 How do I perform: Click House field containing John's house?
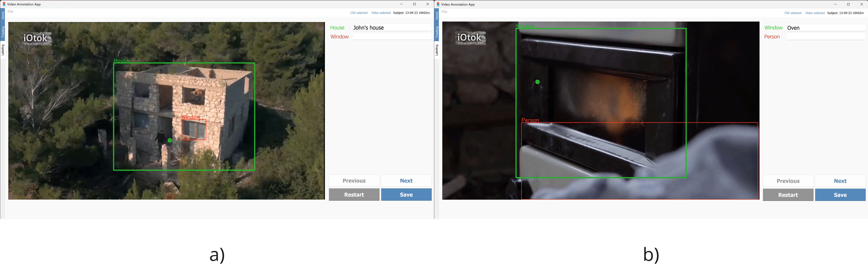pos(392,28)
